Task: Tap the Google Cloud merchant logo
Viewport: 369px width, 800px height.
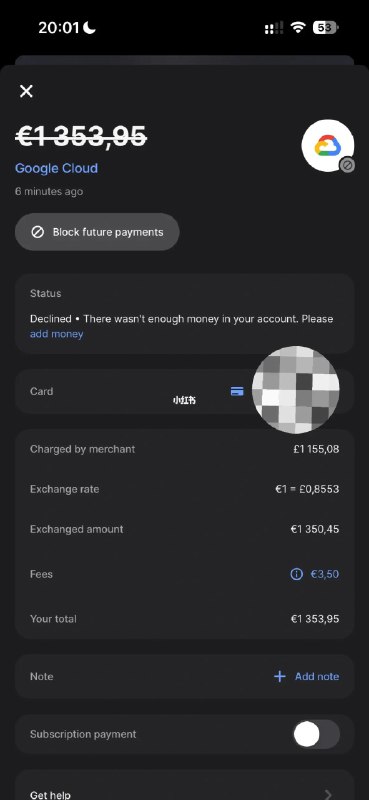Action: tap(328, 146)
